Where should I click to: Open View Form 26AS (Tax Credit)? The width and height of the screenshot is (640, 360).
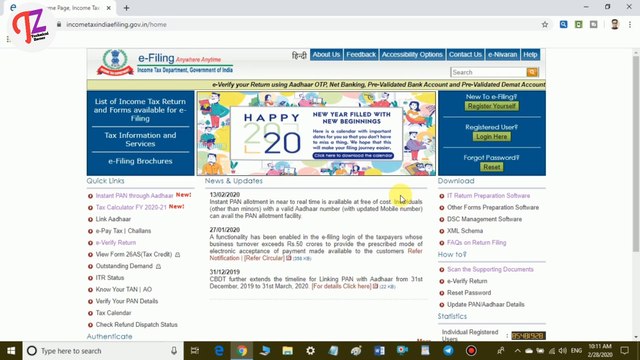point(133,254)
